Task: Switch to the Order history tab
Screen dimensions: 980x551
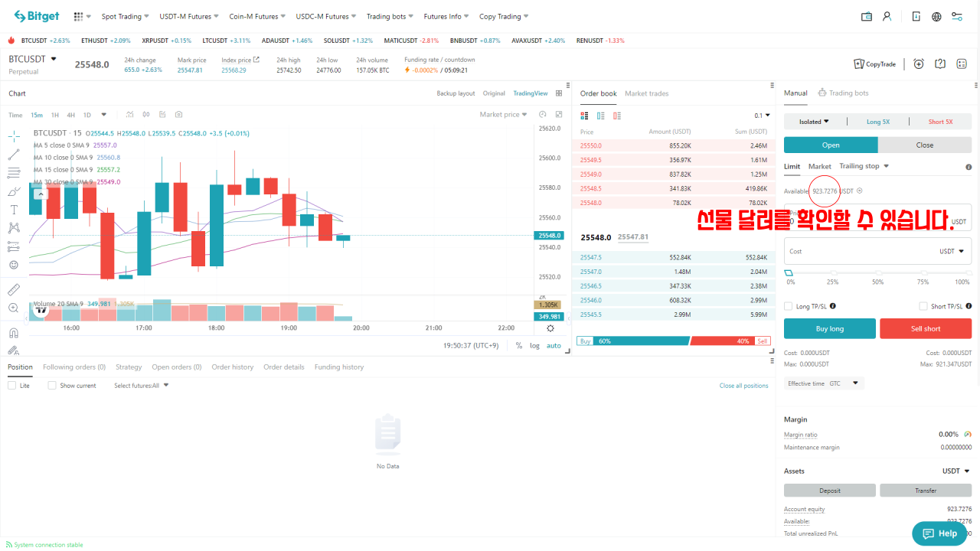Action: pyautogui.click(x=233, y=367)
